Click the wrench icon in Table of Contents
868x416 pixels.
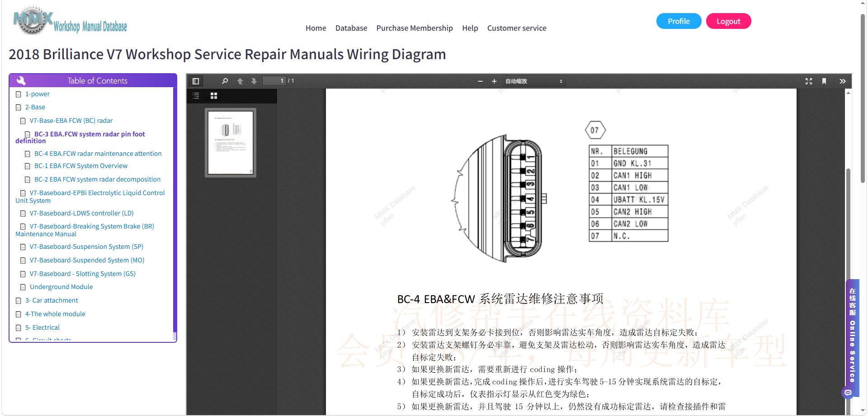pyautogui.click(x=21, y=81)
